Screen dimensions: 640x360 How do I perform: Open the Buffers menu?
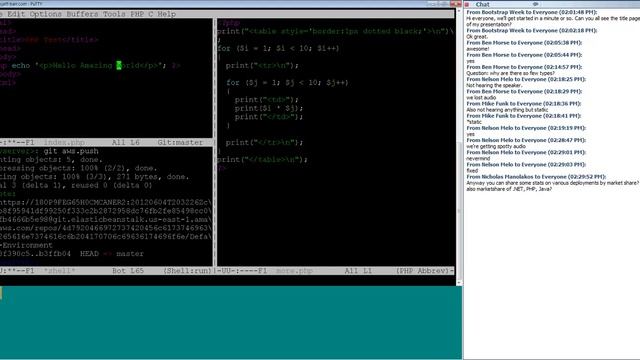[x=82, y=14]
